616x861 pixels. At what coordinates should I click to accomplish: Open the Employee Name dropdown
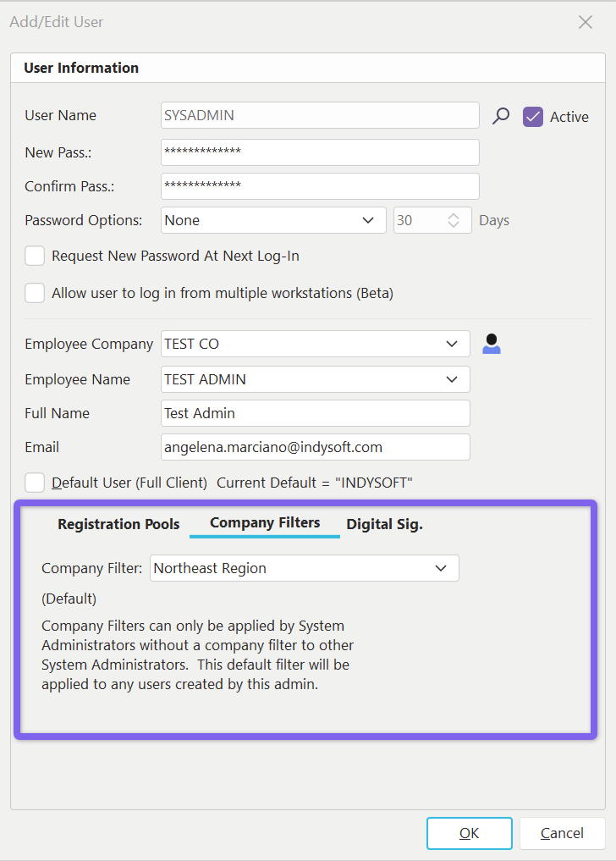click(x=452, y=379)
